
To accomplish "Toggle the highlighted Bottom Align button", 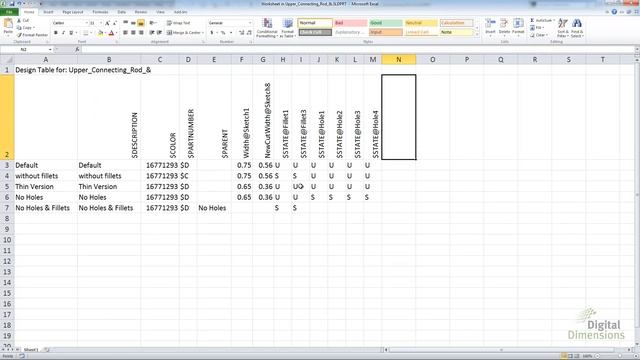I will 141,23.
